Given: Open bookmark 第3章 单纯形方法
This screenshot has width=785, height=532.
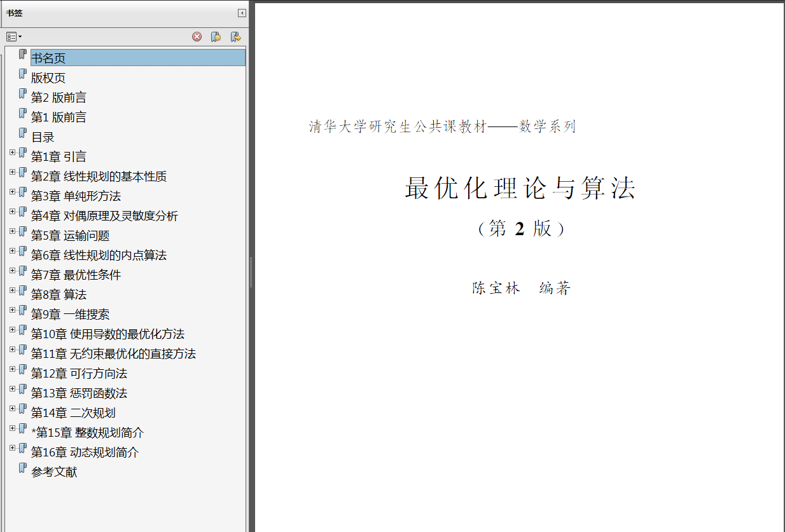Looking at the screenshot, I should [x=76, y=196].
